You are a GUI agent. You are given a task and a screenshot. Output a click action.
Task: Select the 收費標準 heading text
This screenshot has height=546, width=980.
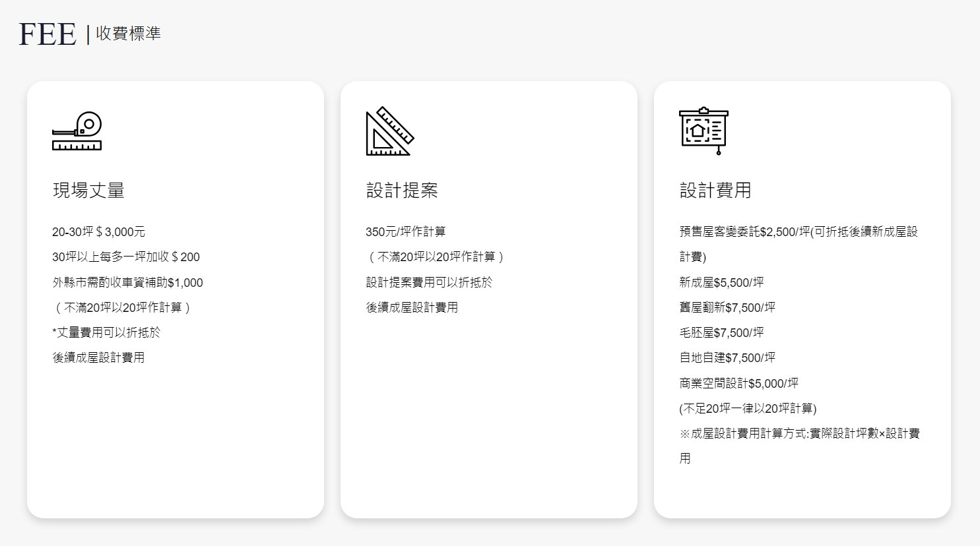[x=129, y=34]
